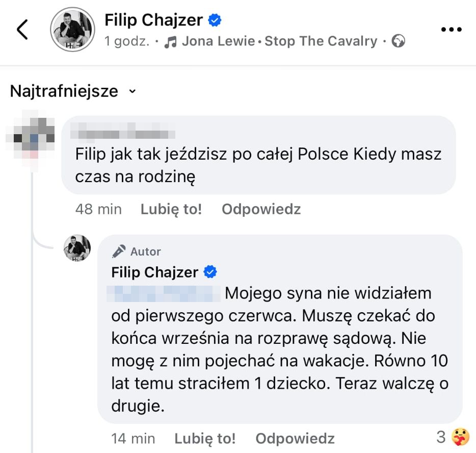Open the three-dot post options menu

451,30
